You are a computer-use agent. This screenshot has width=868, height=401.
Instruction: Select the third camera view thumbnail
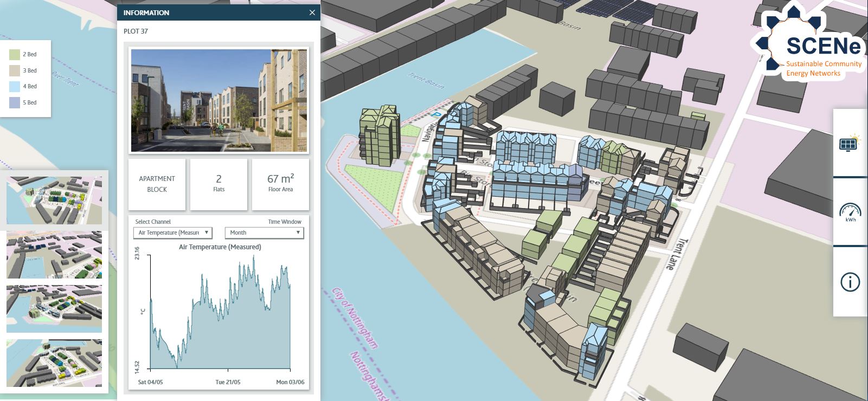tap(54, 309)
